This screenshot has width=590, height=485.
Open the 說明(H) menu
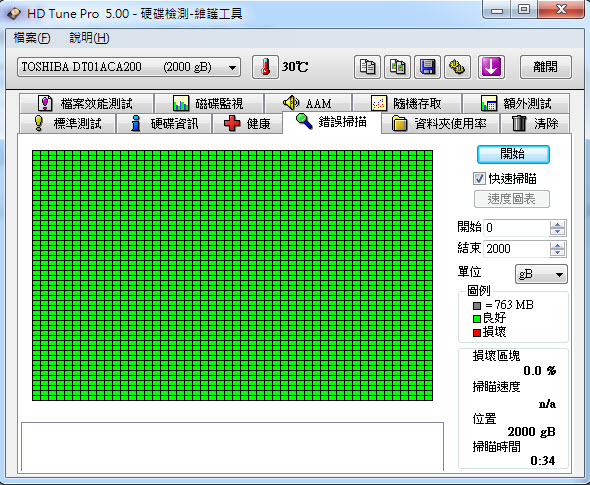(x=90, y=38)
